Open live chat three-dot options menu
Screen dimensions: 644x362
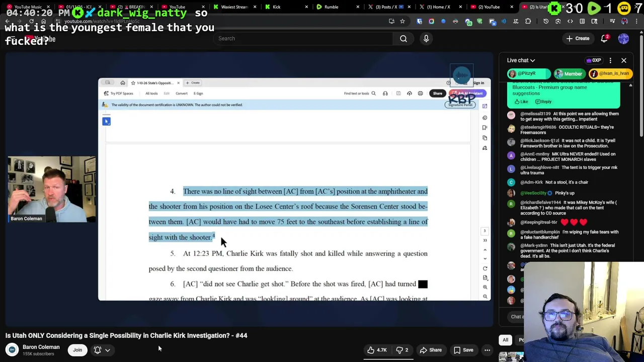(610, 60)
